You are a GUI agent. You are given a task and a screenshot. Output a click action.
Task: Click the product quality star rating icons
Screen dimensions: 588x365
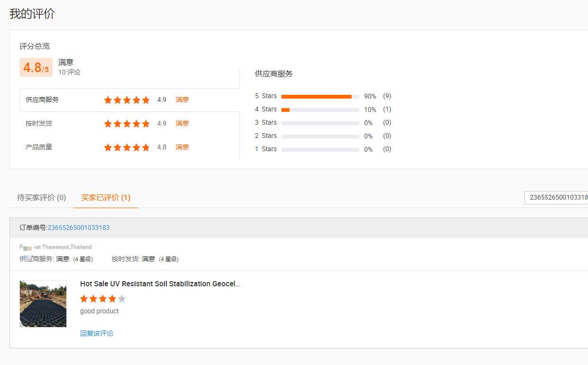point(127,147)
